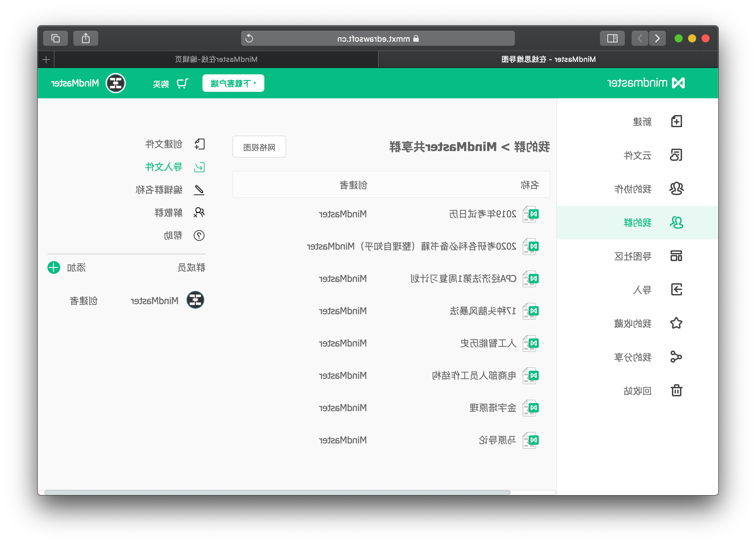
Task: Click the creator MindMaster in the 2019年考试日历 row
Action: (343, 214)
